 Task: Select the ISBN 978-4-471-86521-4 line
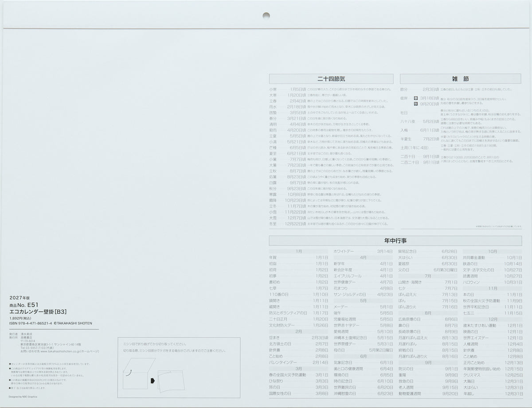(x=30, y=323)
